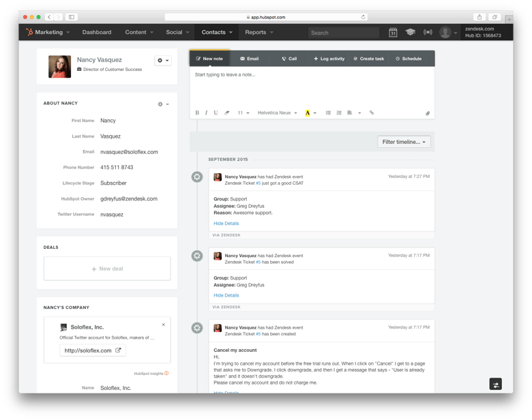Image resolution: width=532 pixels, height=420 pixels.
Task: Click the Zendesk event icon at 7:27 PM
Action: point(197,177)
